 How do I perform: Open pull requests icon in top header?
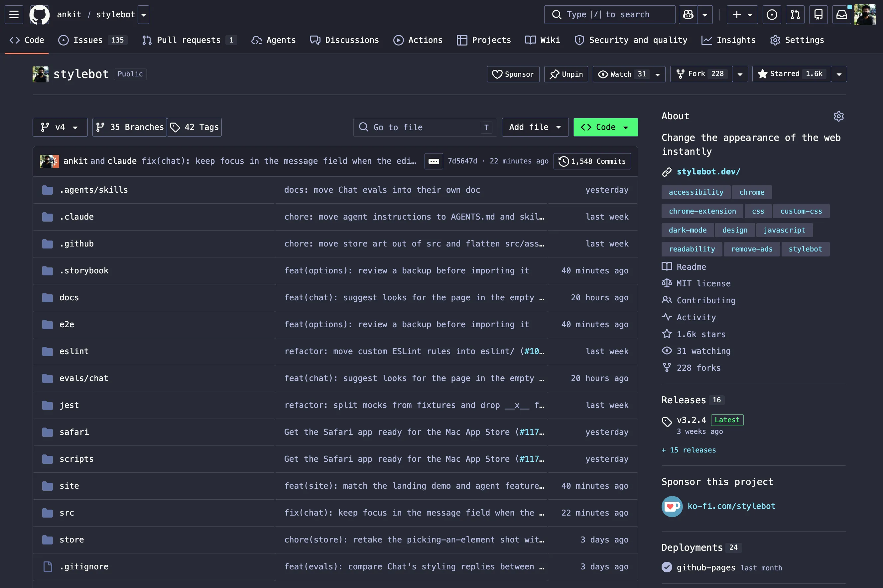point(795,15)
